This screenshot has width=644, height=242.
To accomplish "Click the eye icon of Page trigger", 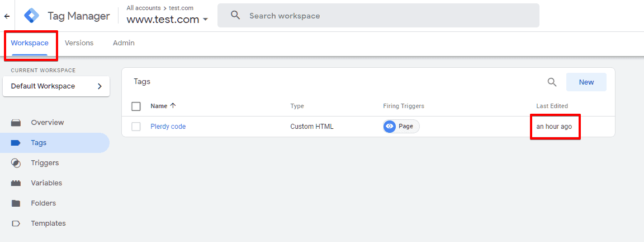I will [x=390, y=127].
